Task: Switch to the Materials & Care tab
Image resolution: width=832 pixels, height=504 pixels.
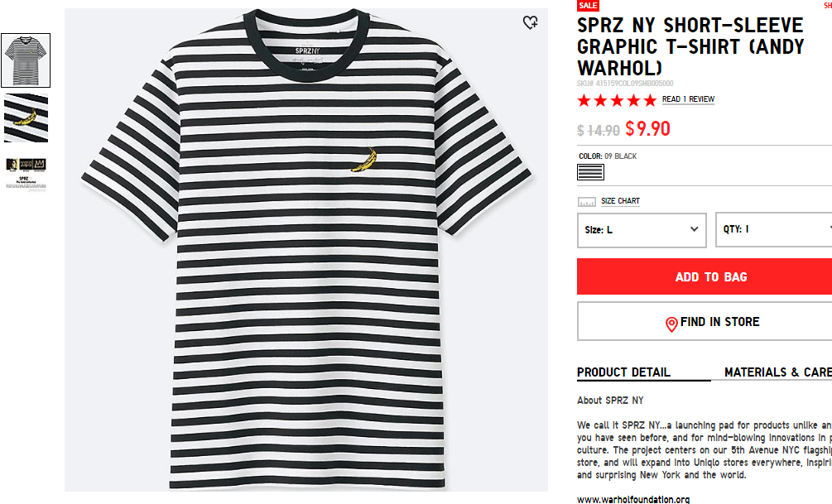Action: [x=778, y=372]
